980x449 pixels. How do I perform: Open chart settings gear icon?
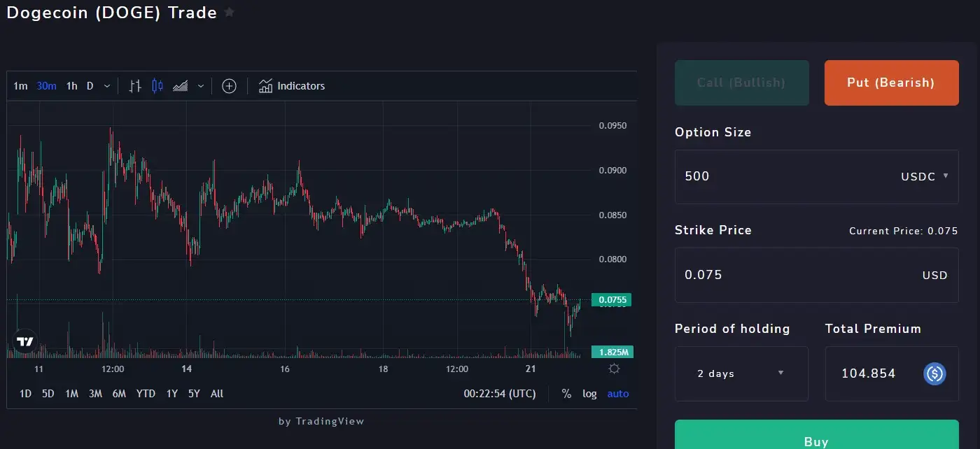coord(614,369)
